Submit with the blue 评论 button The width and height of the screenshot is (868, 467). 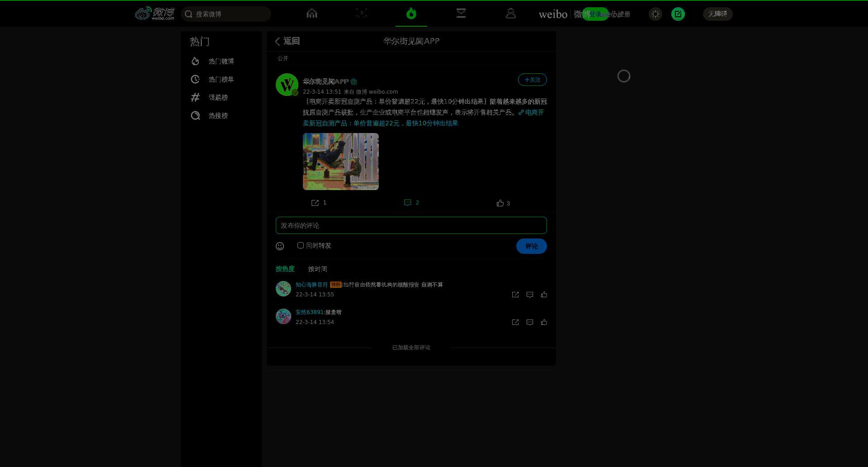(532, 246)
